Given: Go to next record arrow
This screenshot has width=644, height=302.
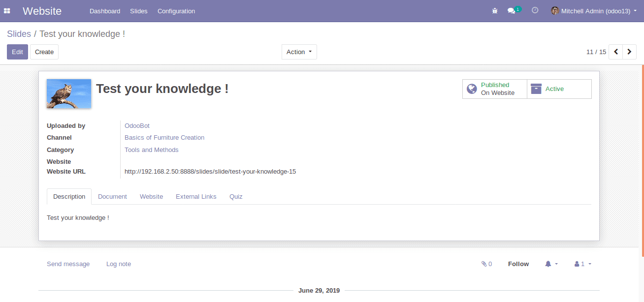Looking at the screenshot, I should point(630,52).
